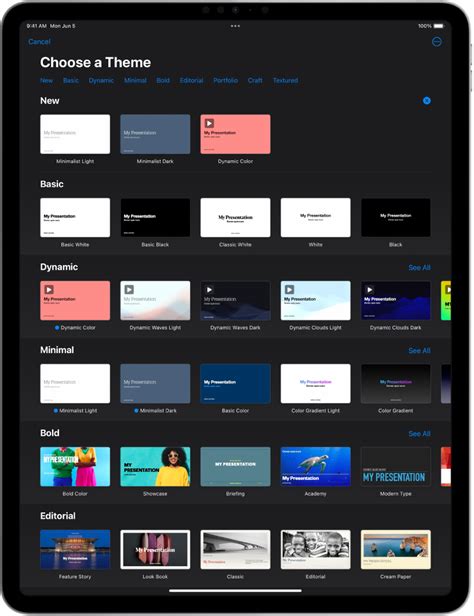
Task: Open the Editorial theme thumbnail
Action: coord(315,549)
